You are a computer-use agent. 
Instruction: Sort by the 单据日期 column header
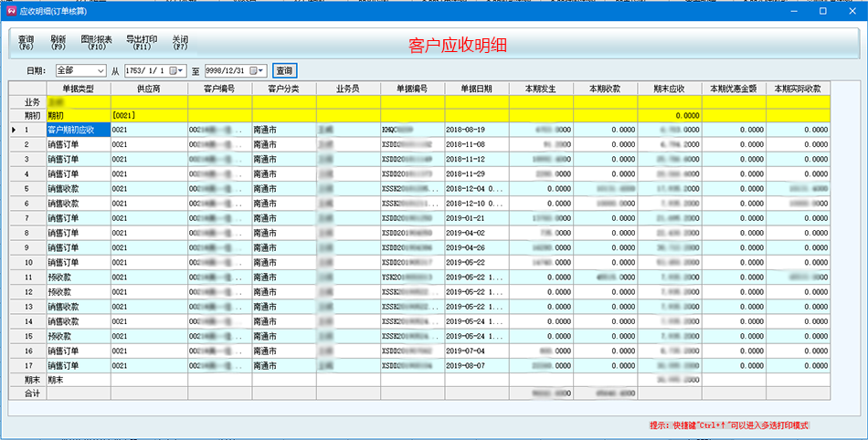pyautogui.click(x=477, y=89)
